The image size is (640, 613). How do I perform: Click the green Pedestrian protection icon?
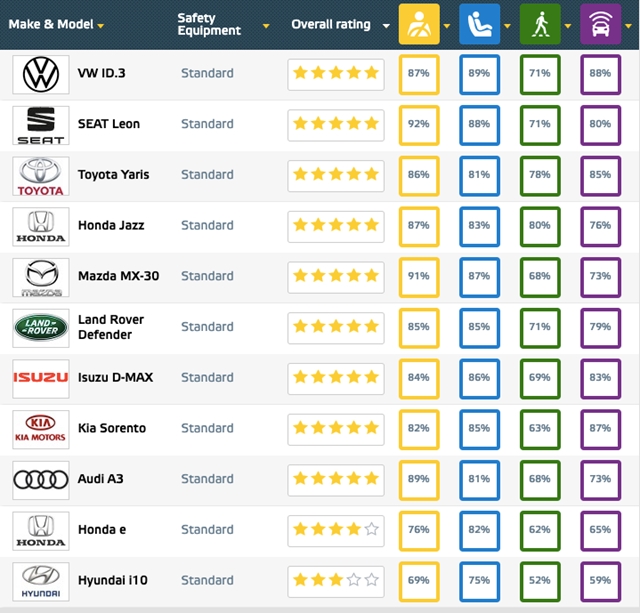pos(540,24)
